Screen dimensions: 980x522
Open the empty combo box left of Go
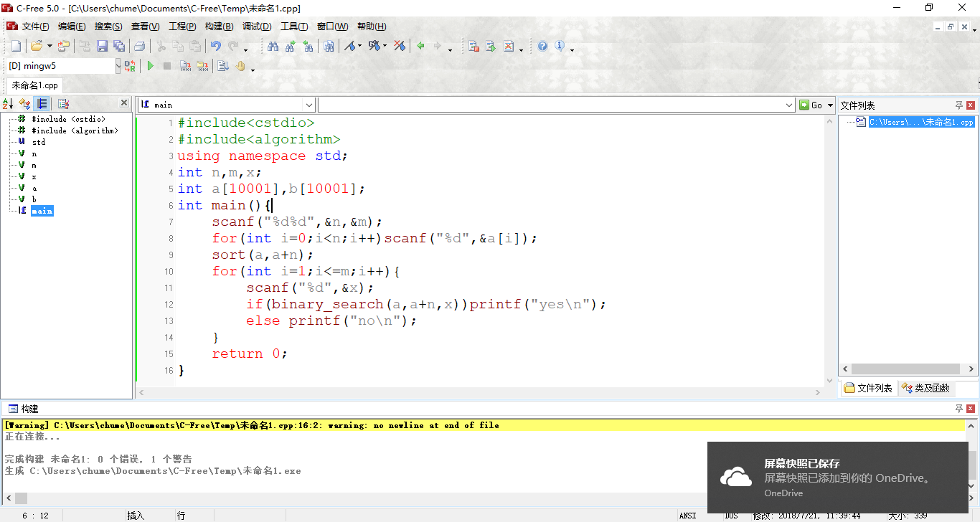click(x=556, y=105)
